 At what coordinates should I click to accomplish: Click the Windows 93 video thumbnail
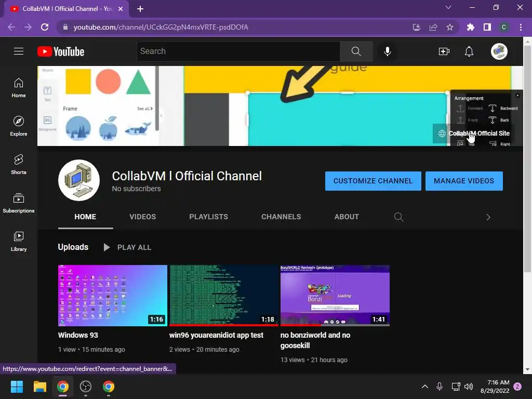[113, 296]
